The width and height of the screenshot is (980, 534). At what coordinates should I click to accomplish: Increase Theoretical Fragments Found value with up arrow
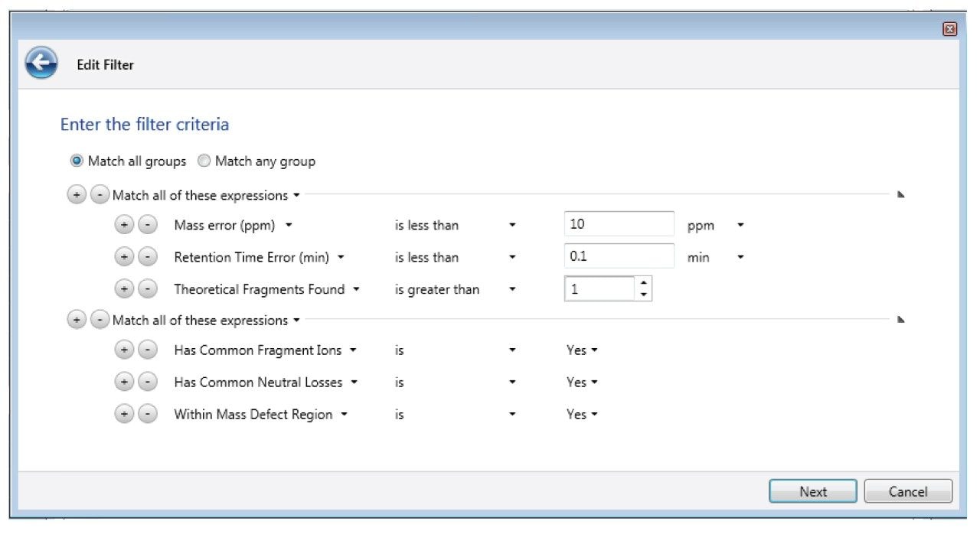click(643, 283)
